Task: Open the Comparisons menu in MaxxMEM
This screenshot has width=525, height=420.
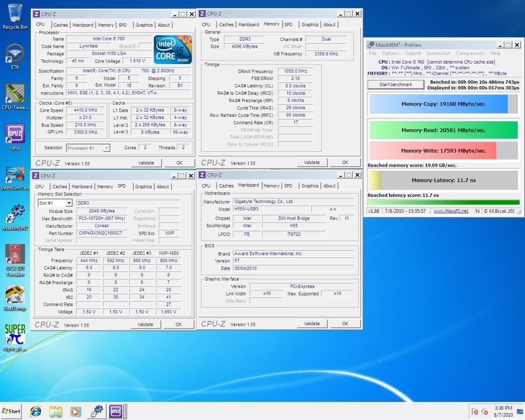Action: 470,53
